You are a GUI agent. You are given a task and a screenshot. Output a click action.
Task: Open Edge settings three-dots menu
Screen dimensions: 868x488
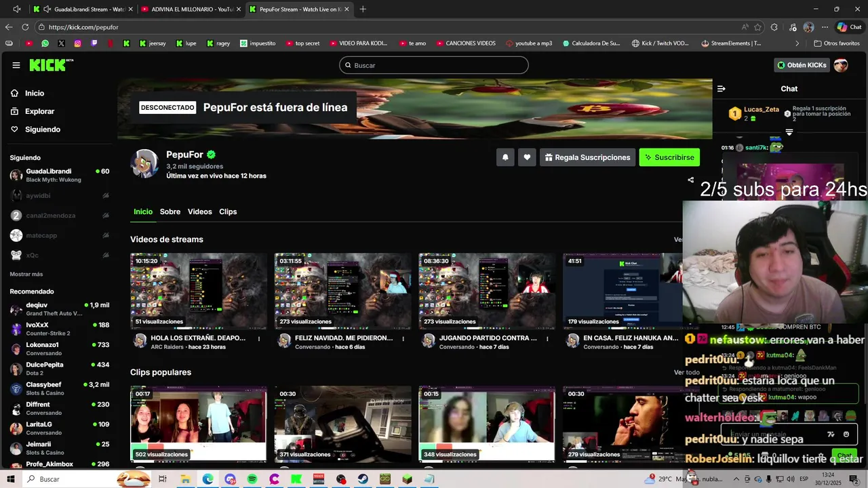(x=825, y=27)
